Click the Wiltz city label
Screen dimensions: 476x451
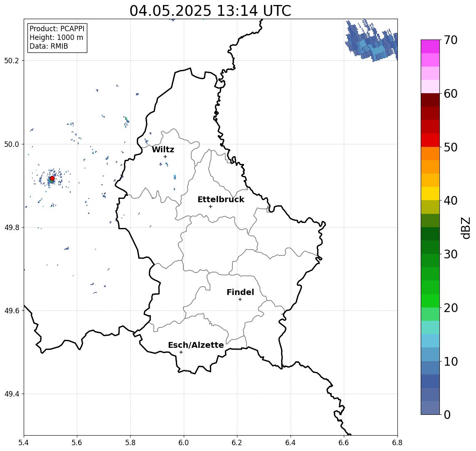tap(163, 149)
